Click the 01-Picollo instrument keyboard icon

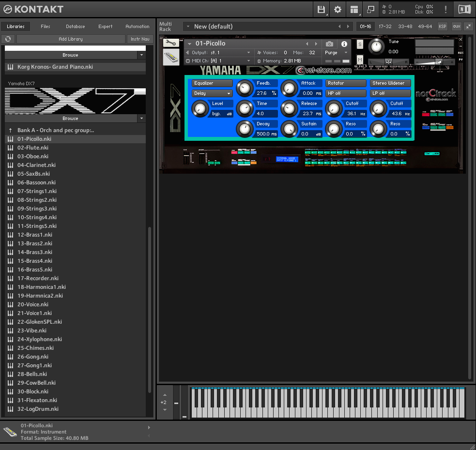[171, 57]
